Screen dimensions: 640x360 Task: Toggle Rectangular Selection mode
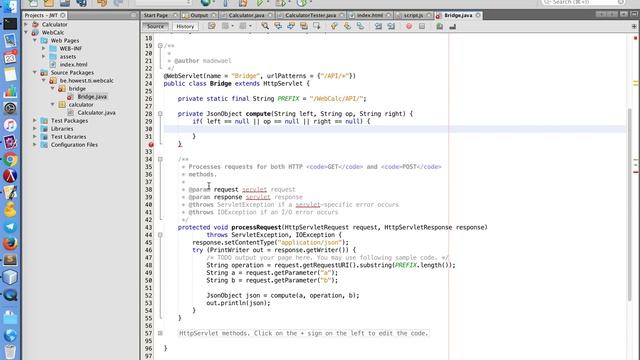317,26
